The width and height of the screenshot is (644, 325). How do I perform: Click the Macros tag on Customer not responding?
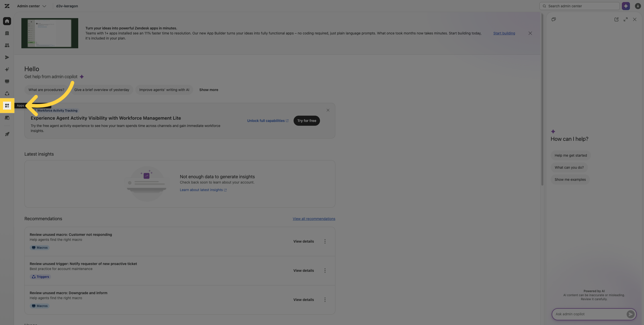click(x=39, y=248)
